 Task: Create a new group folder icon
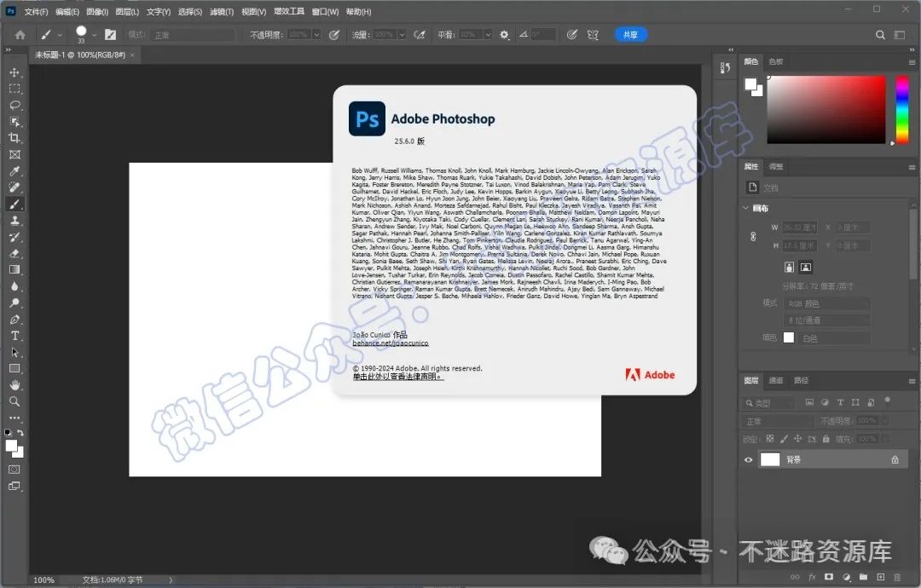863,577
